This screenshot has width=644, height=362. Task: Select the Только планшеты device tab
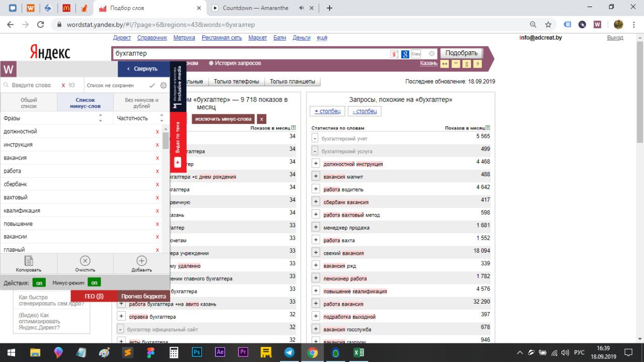point(292,82)
